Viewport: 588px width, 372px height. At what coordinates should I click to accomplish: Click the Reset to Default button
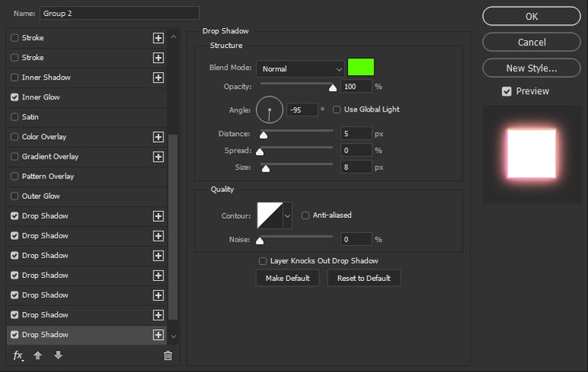coord(364,279)
